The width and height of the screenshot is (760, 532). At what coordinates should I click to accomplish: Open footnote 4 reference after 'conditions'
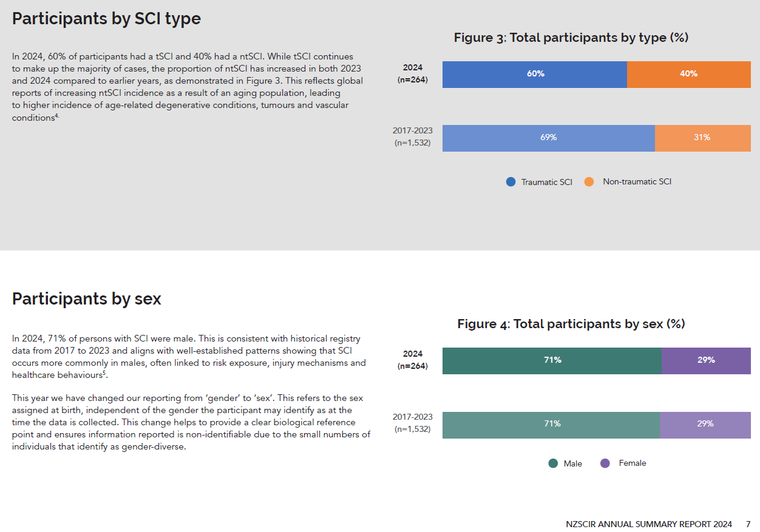[57, 116]
